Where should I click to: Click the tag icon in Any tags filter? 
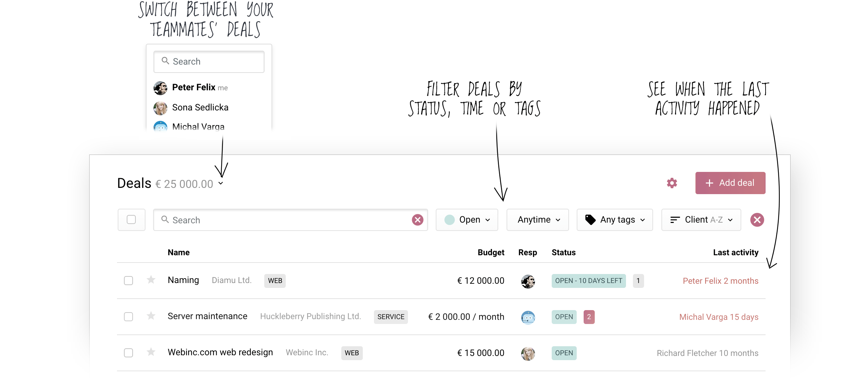[x=591, y=220]
